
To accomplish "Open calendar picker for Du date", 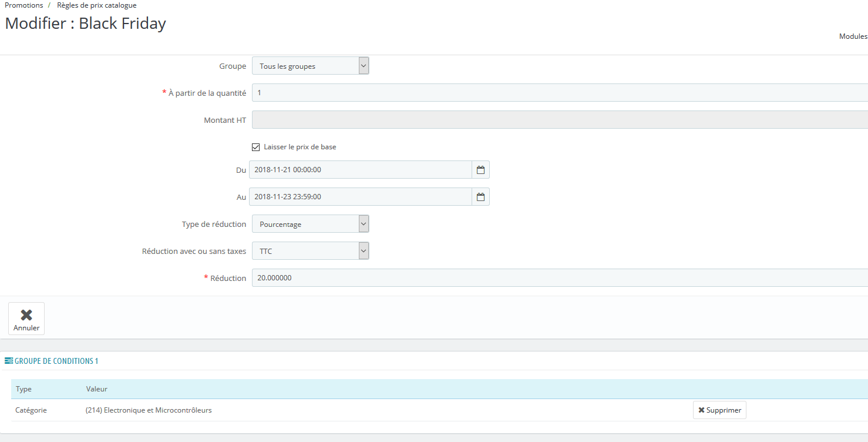I will 480,170.
